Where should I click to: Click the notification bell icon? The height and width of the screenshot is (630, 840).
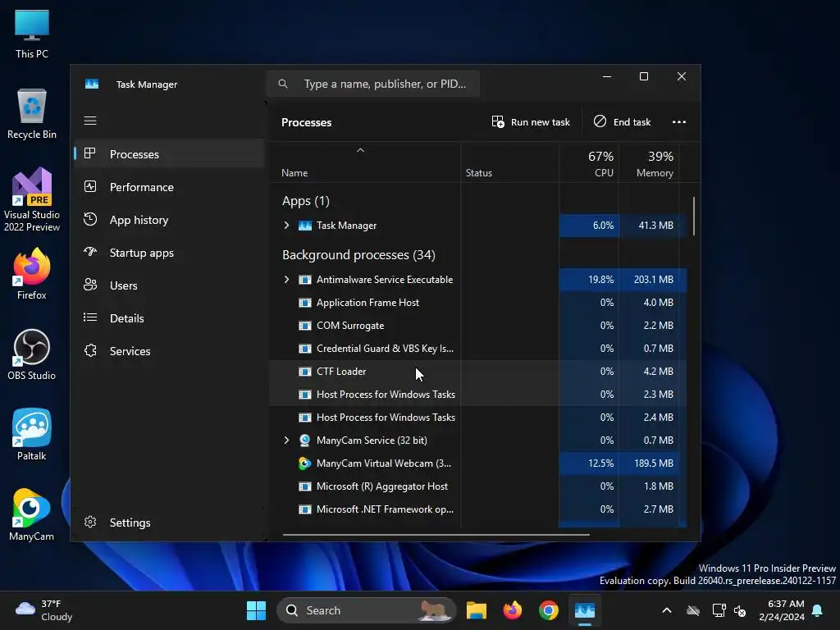pos(817,610)
